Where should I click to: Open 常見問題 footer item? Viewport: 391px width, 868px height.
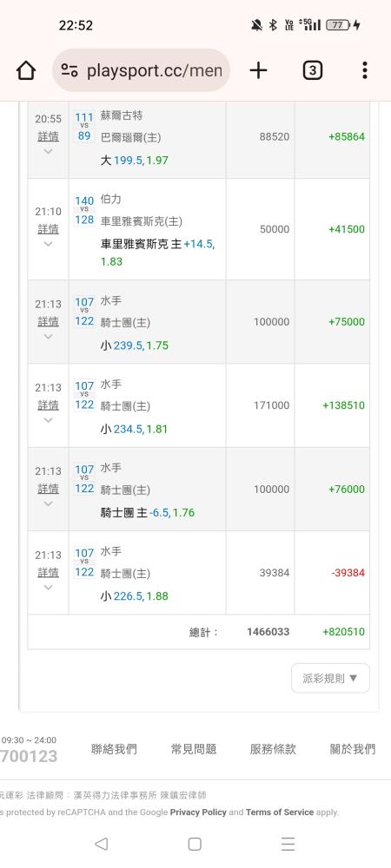point(193,749)
